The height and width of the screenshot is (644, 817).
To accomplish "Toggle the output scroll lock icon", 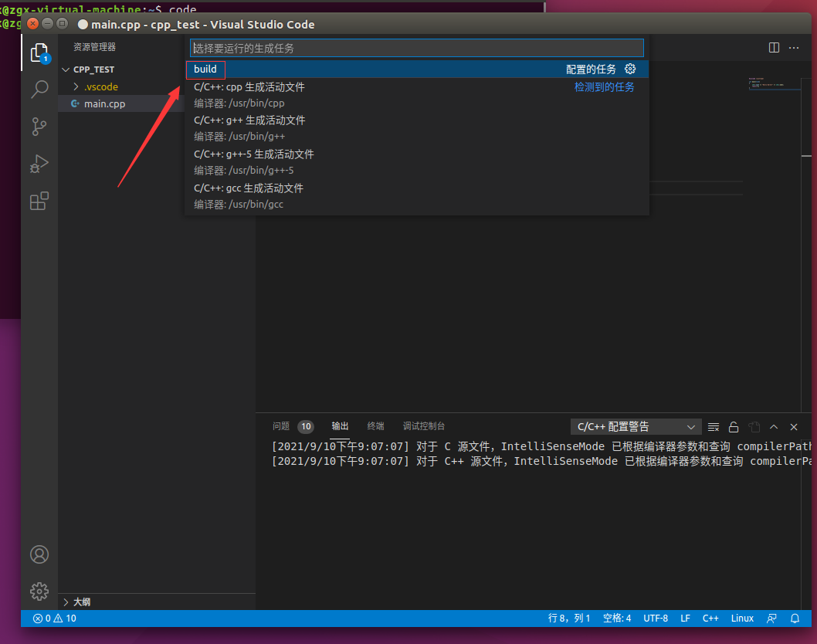I will coord(734,427).
